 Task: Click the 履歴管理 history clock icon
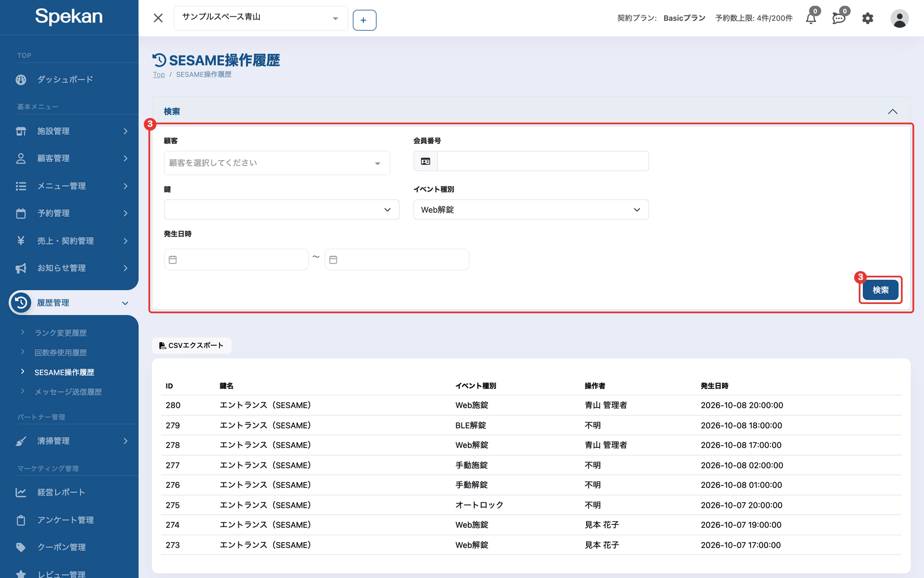[21, 302]
